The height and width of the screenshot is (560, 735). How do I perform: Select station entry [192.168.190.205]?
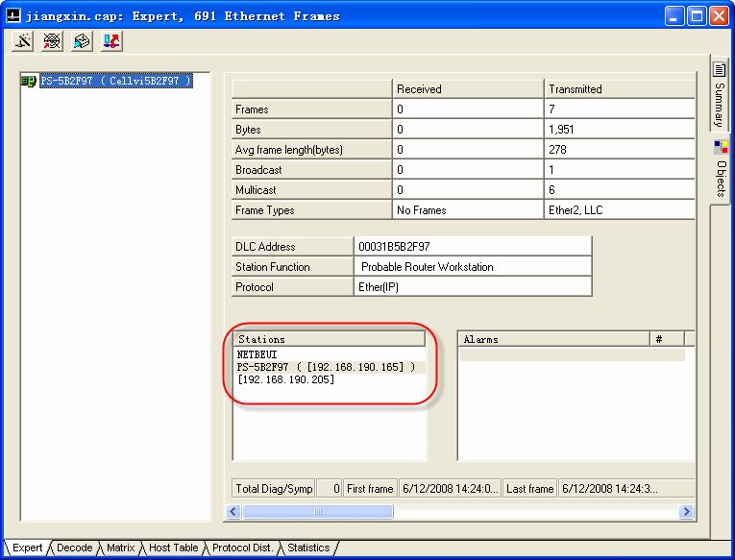285,380
